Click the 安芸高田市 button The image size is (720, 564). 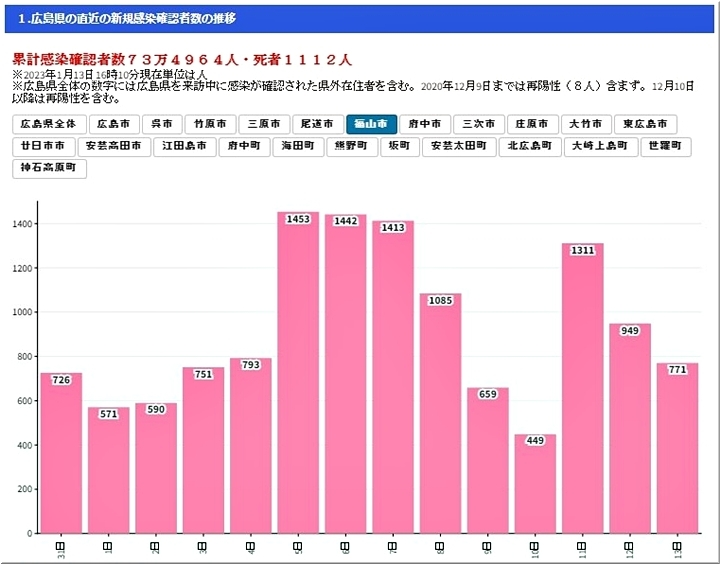tap(115, 147)
